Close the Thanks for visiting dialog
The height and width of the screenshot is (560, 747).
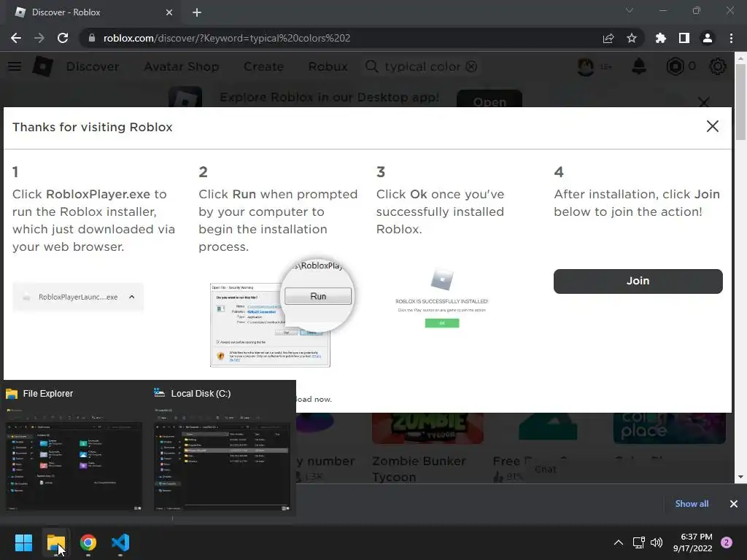[712, 126]
